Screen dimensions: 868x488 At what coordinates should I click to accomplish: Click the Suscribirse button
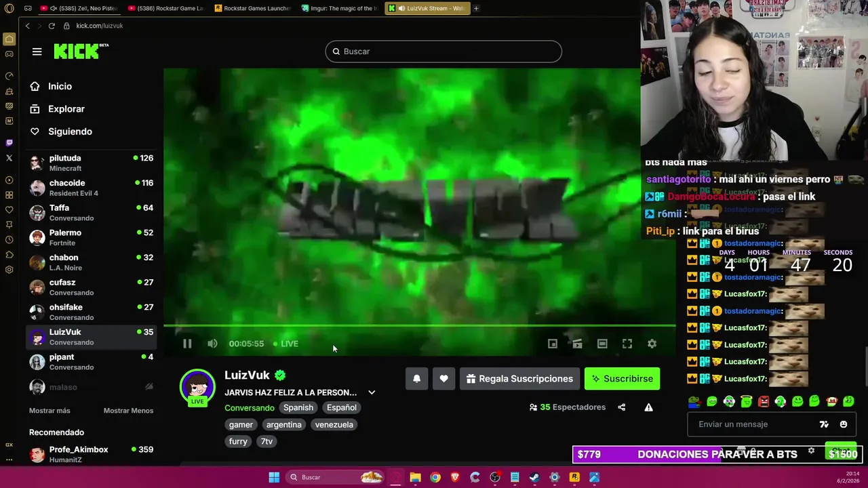[x=622, y=379]
